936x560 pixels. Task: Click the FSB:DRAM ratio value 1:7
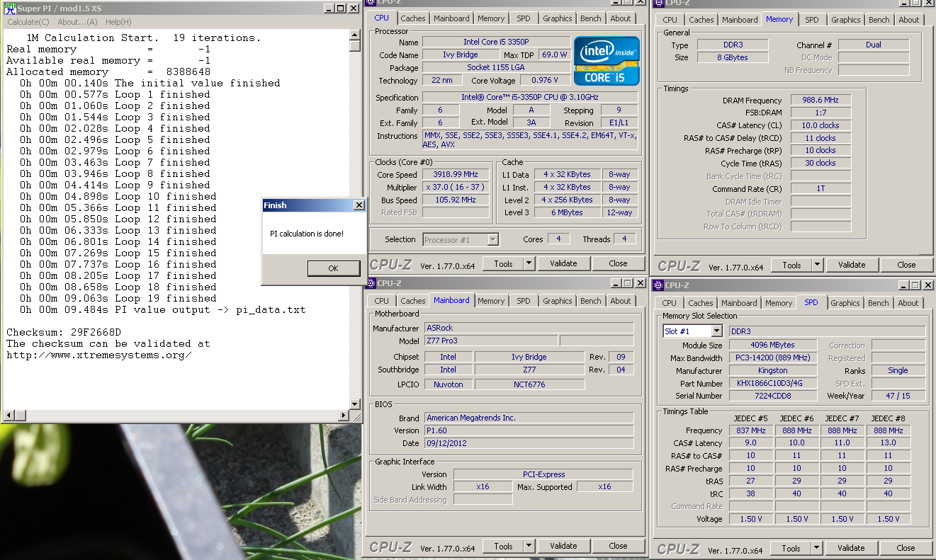point(821,113)
